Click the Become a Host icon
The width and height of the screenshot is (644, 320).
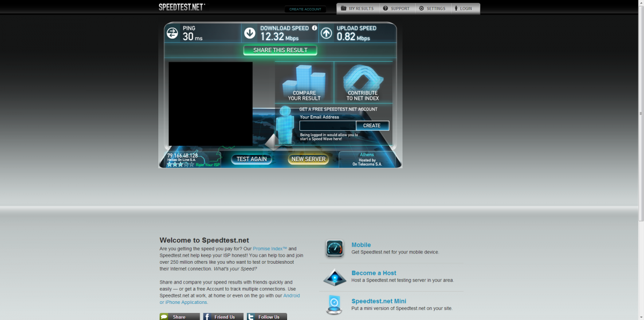coord(335,277)
